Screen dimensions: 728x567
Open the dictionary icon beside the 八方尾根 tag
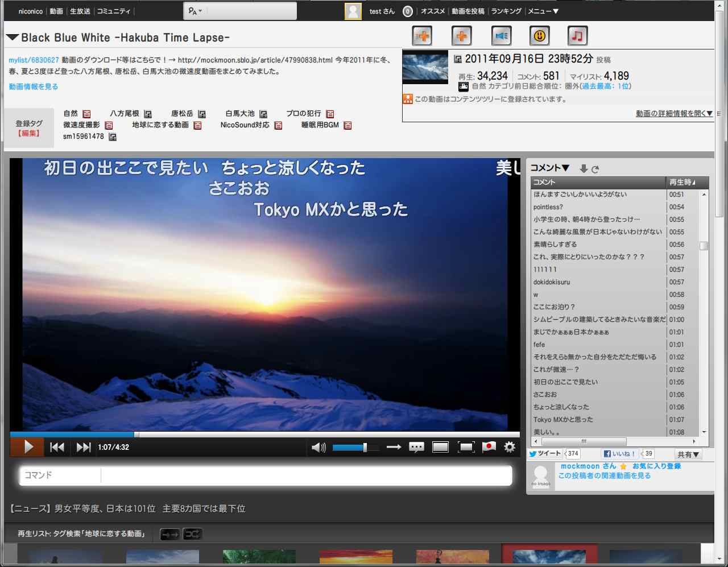[x=148, y=114]
